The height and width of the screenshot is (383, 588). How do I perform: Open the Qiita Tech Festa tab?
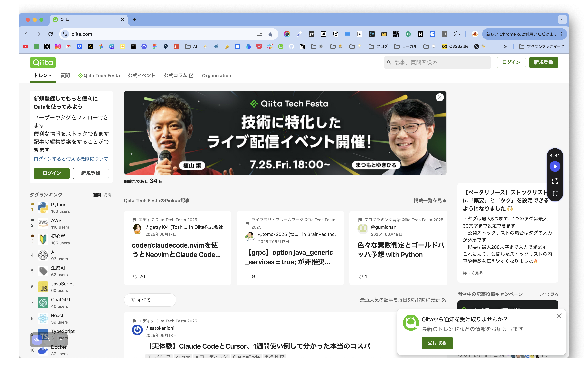click(99, 76)
